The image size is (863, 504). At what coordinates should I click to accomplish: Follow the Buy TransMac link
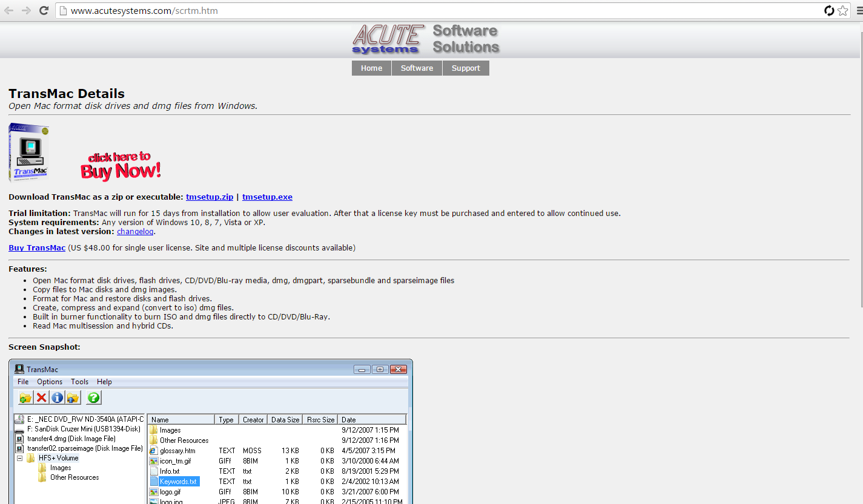tap(37, 247)
